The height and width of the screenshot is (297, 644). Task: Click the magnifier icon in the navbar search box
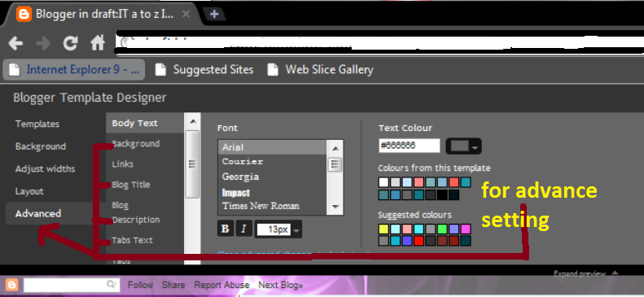tap(111, 284)
